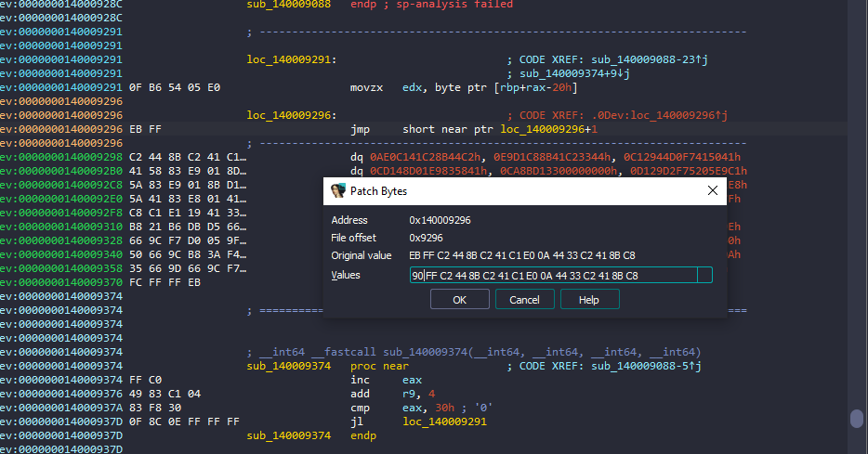Select the sub_140009374 proc near name
The image size is (868, 454).
tap(288, 366)
